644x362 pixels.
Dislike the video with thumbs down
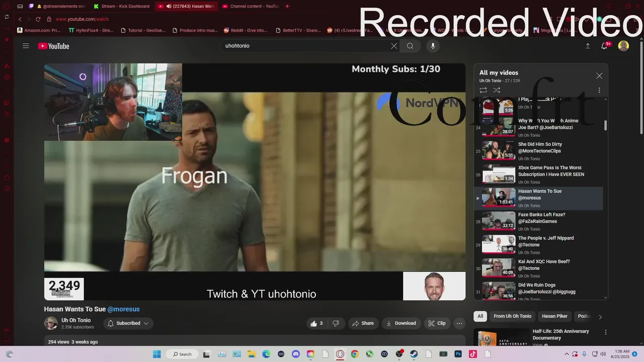(336, 323)
